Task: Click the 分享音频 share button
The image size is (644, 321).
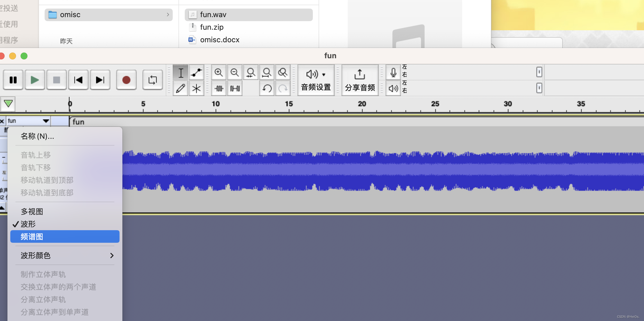Action: tap(360, 80)
